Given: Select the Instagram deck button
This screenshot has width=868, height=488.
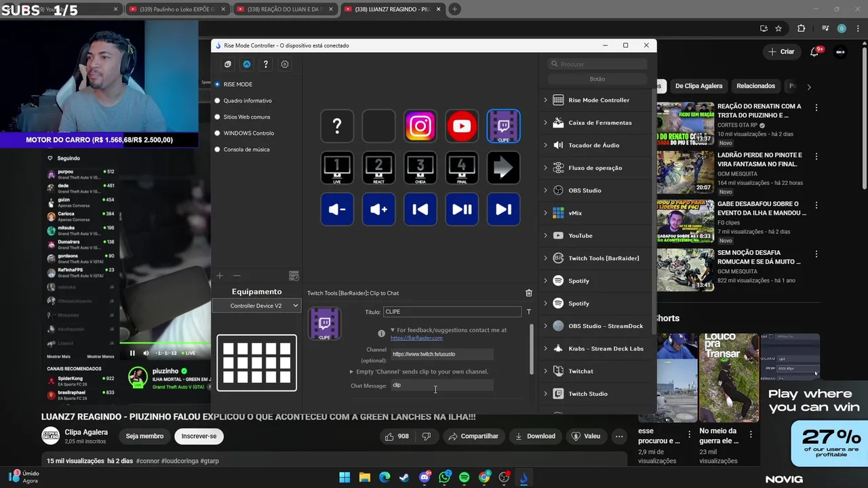Looking at the screenshot, I should point(420,126).
